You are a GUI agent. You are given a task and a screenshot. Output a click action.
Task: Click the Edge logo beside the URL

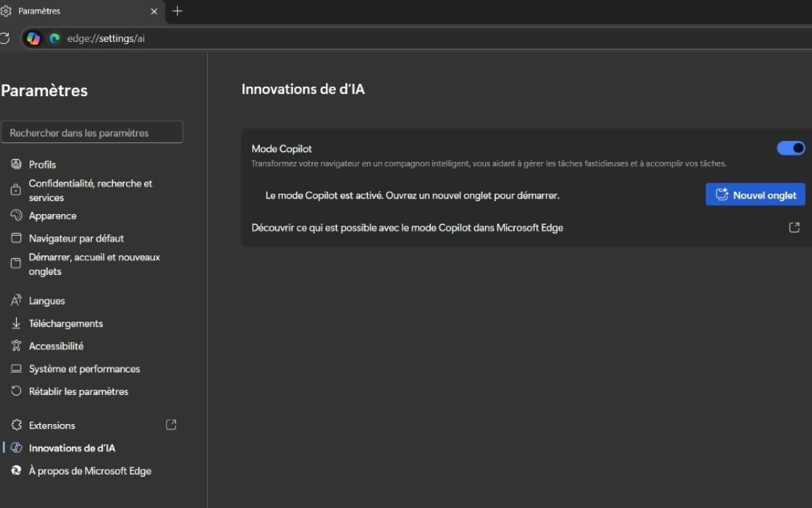click(x=55, y=39)
